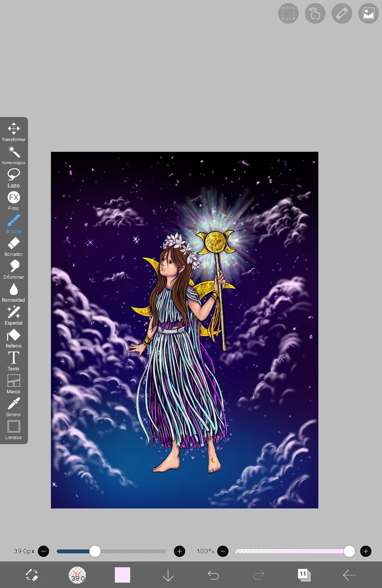Toggle the brush/eraser swap icon
Screen dimensions: 382x588
[x=32, y=575]
